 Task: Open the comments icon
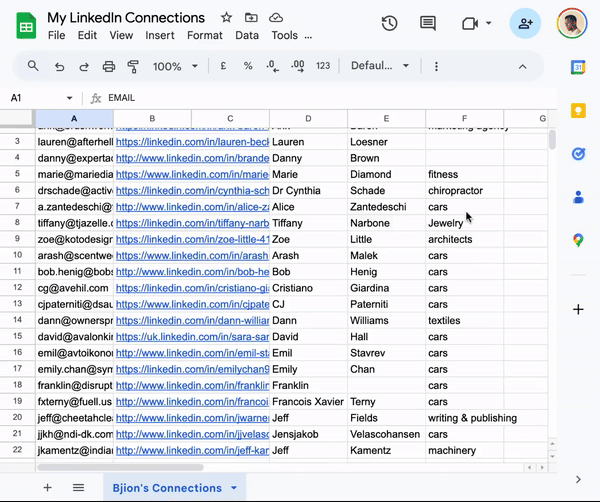pyautogui.click(x=427, y=23)
